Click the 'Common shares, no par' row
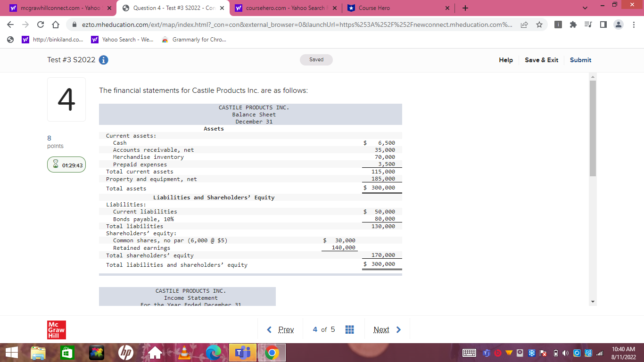Image resolution: width=644 pixels, height=362 pixels. [250, 240]
